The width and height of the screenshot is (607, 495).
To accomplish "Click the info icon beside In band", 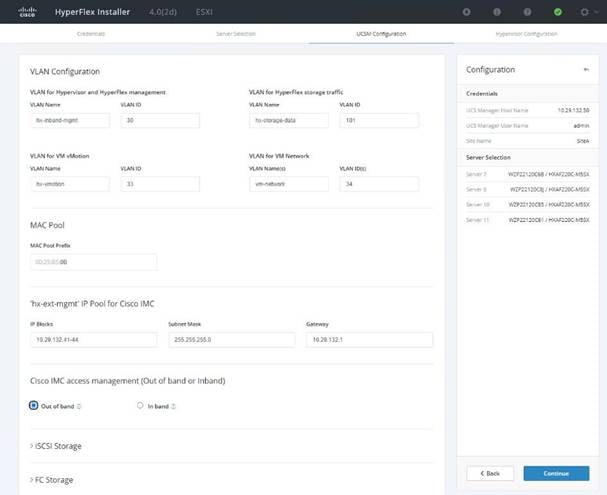I will pos(173,406).
